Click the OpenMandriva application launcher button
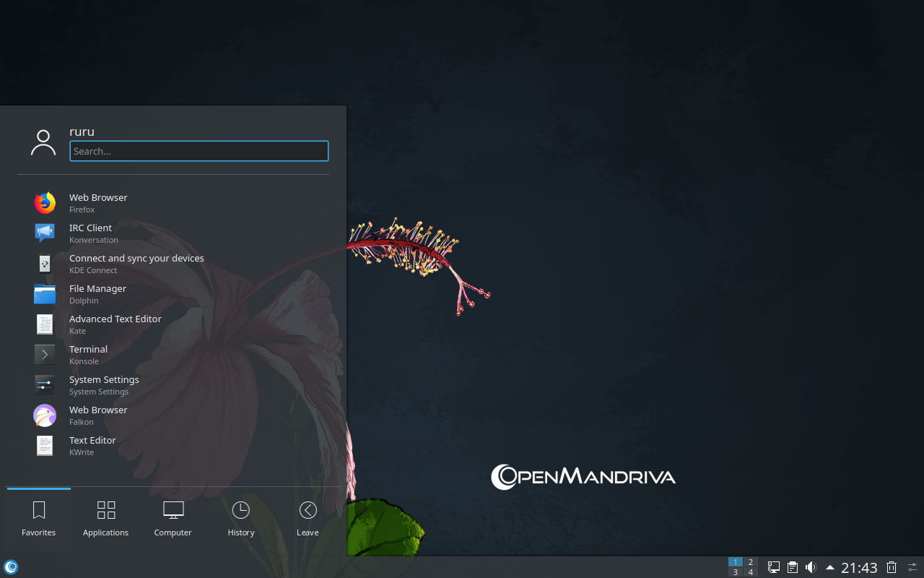Screen dimensions: 924x578 pyautogui.click(x=11, y=567)
